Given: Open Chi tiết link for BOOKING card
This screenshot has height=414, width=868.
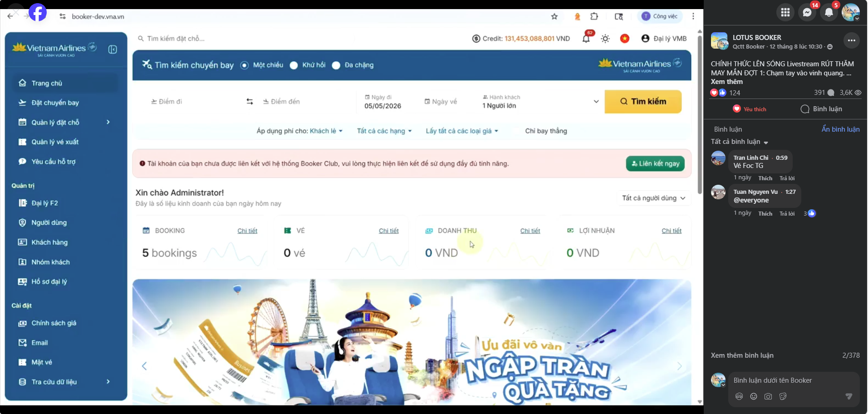Looking at the screenshot, I should coord(247,231).
